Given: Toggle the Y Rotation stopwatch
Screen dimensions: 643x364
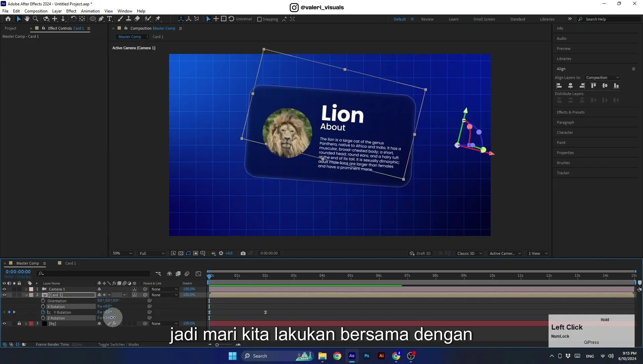Looking at the screenshot, I should (43, 312).
